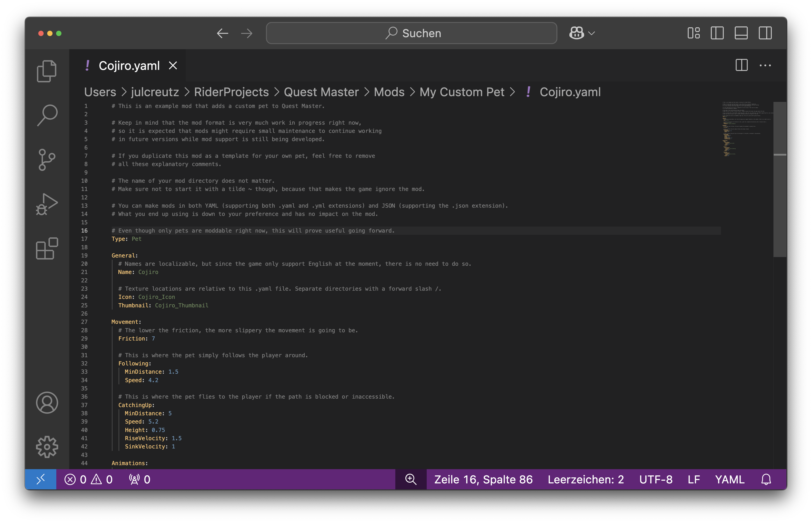Toggle the bottom panel
Image resolution: width=812 pixels, height=523 pixels.
741,33
